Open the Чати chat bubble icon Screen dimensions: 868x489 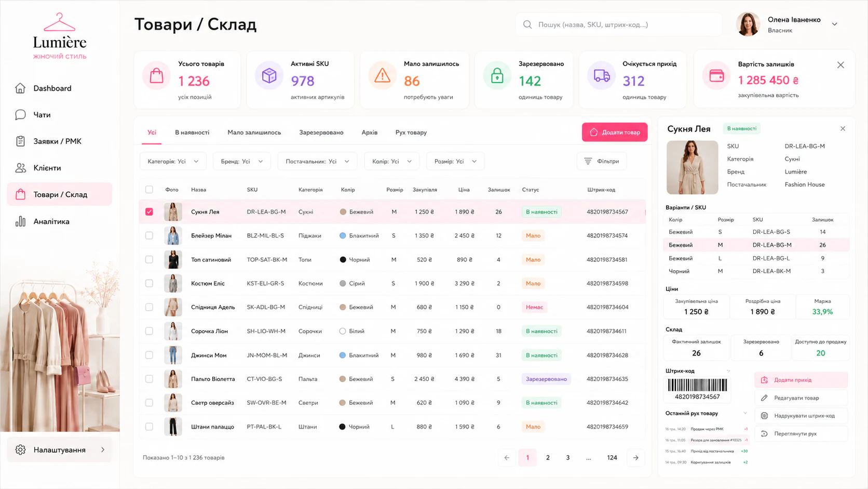20,115
